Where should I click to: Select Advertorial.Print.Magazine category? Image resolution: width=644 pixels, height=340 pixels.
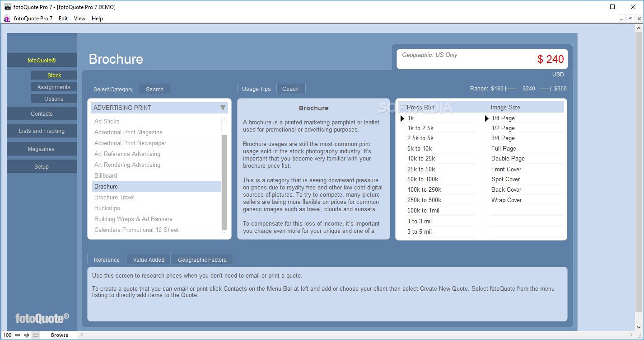(157, 132)
